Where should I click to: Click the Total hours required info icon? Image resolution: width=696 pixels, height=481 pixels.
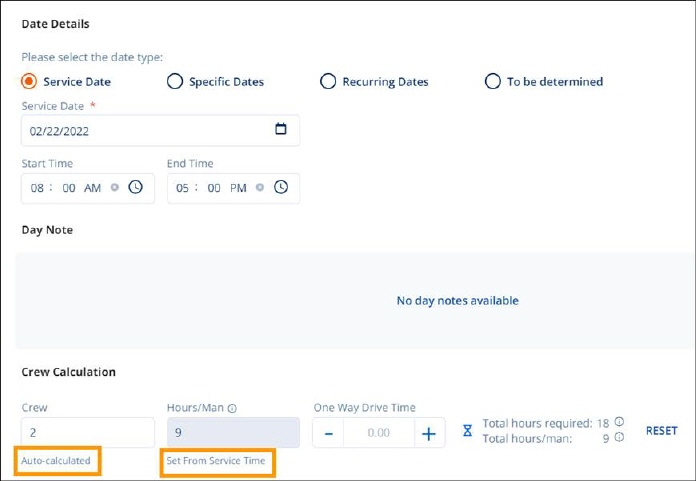[x=619, y=422]
